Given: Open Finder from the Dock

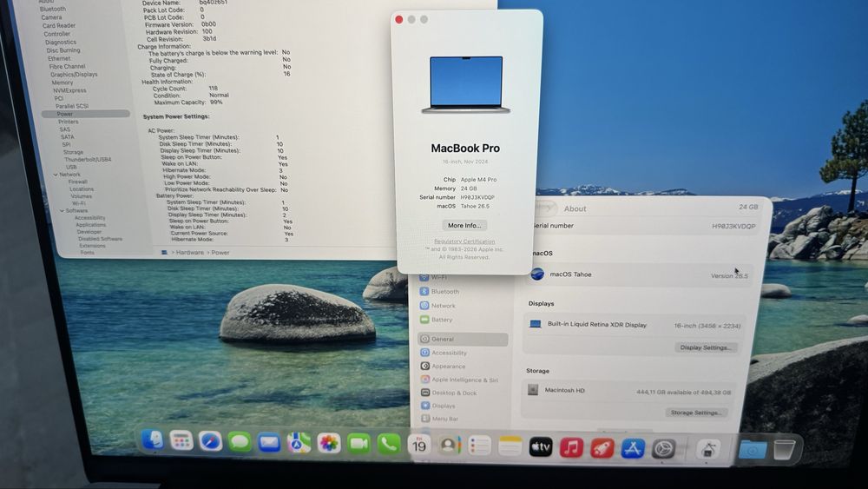Looking at the screenshot, I should (152, 440).
